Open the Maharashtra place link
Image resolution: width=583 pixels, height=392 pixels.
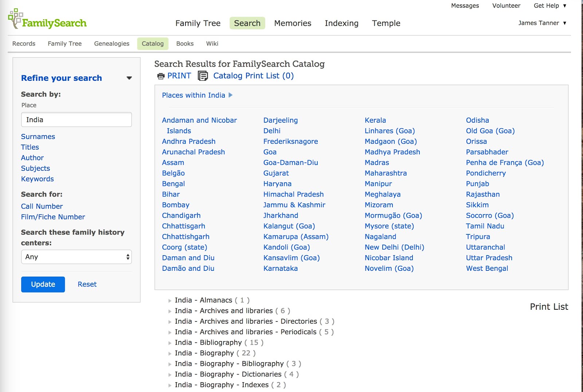[x=386, y=173]
